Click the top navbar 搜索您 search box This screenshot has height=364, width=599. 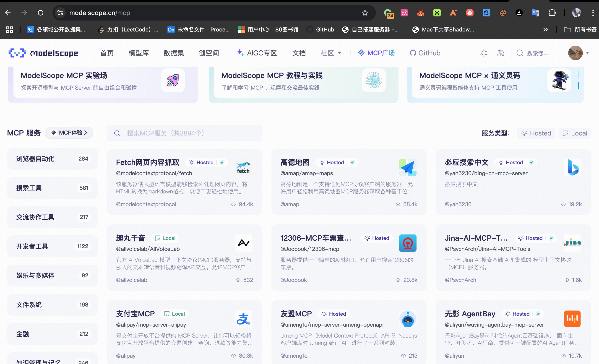(535, 53)
